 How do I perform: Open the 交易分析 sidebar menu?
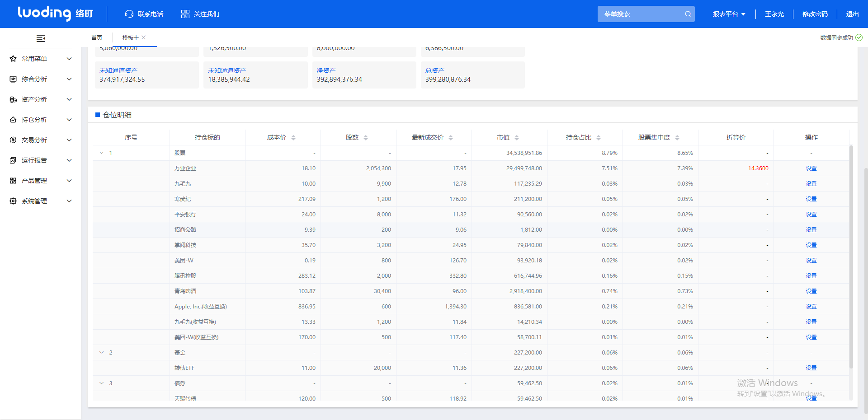[x=41, y=140]
